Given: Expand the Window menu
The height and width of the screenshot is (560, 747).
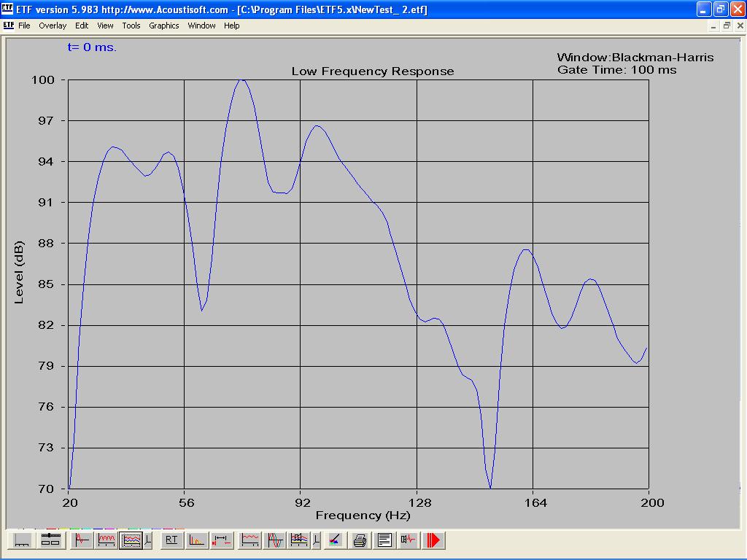Looking at the screenshot, I should 201,26.
